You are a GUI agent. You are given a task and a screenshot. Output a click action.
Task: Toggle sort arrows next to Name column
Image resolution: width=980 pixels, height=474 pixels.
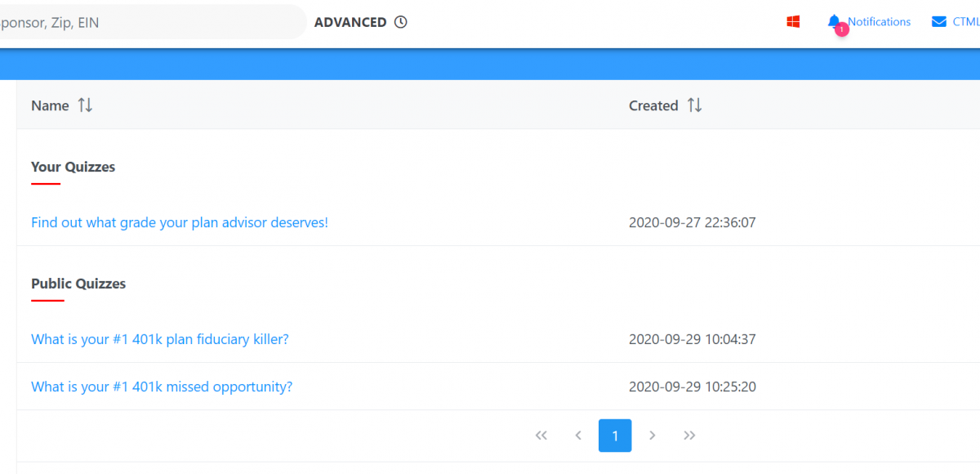point(85,105)
